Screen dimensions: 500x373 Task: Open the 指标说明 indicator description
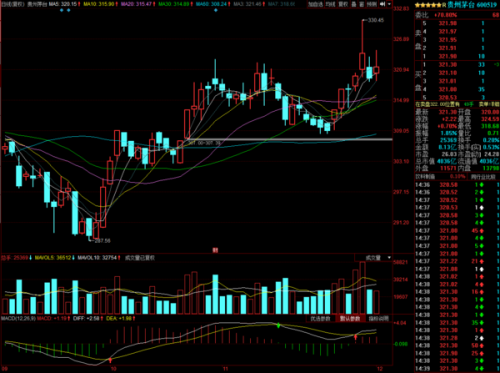coord(378,319)
